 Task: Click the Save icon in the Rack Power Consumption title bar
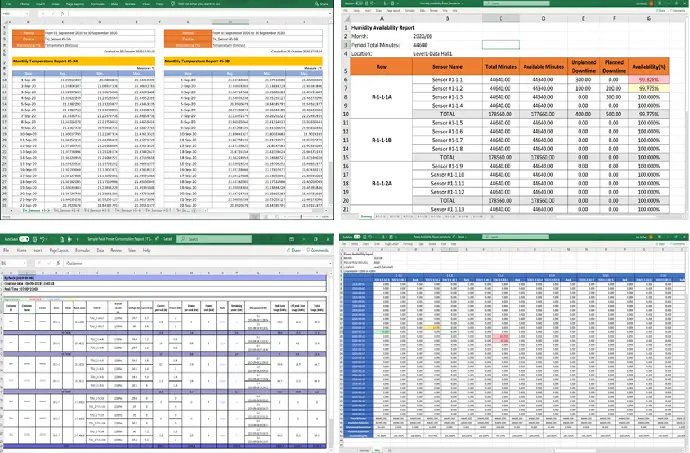click(33, 240)
